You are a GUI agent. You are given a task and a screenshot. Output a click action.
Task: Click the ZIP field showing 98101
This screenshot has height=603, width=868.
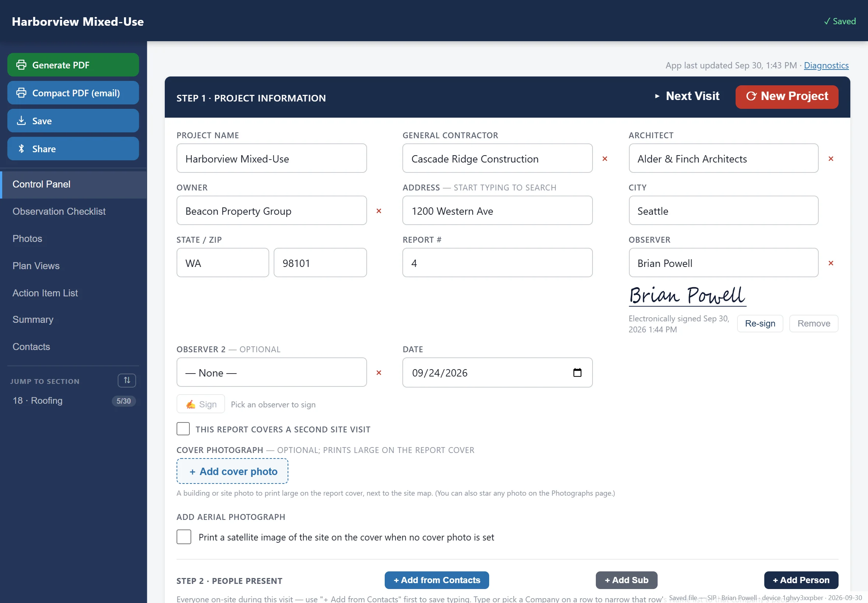(x=320, y=263)
